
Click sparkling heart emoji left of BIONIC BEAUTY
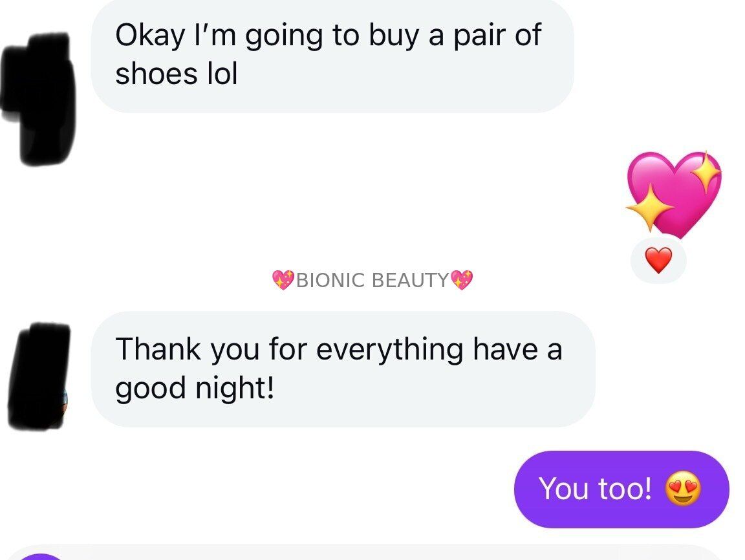click(283, 280)
